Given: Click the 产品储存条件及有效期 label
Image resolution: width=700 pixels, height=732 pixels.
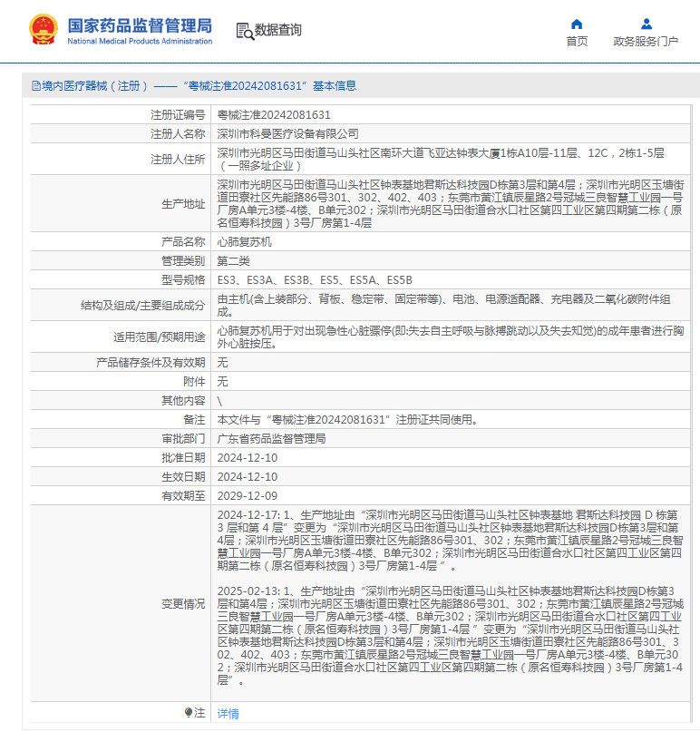Looking at the screenshot, I should pyautogui.click(x=151, y=363).
